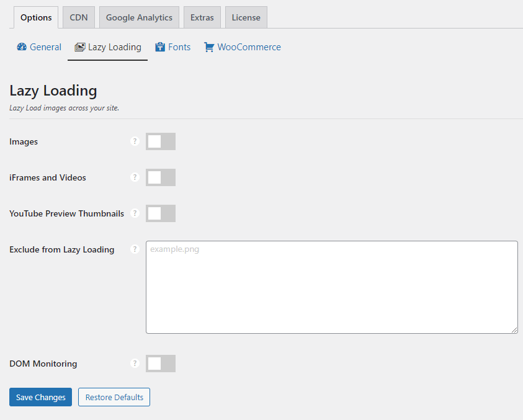Screen dimensions: 523x420
Task: Open the help tooltip for iFrames and Videos
Action: tap(135, 177)
